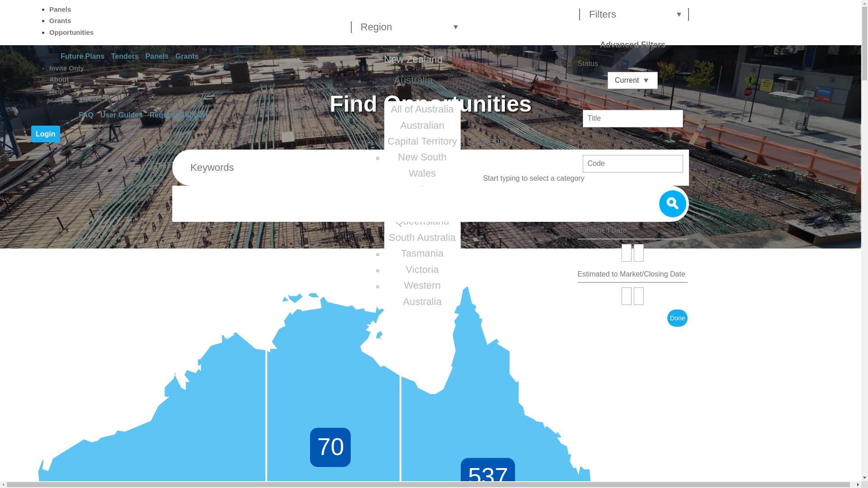The image size is (868, 488).
Task: Select the Invite Only menu item
Action: click(66, 68)
